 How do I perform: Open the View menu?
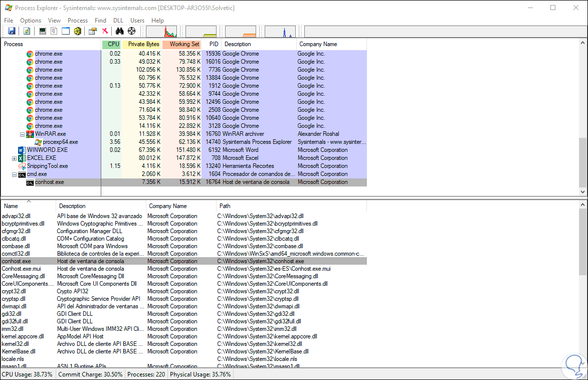tap(54, 20)
